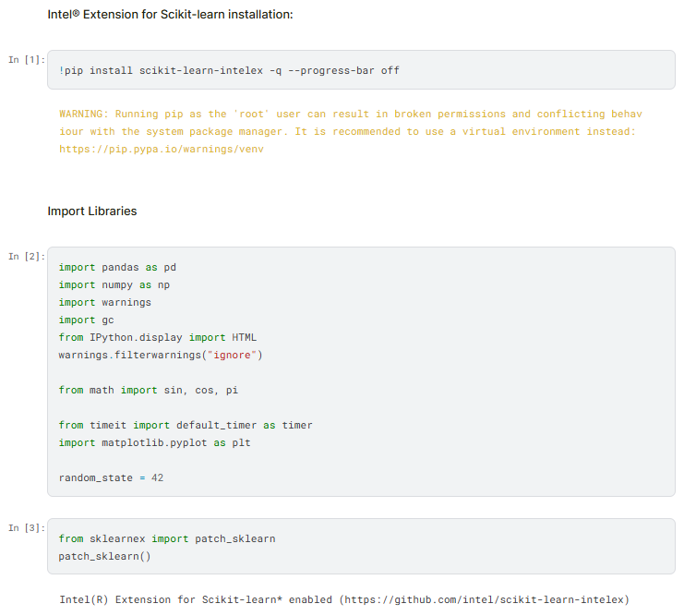Click the In [1] cell prompt

tap(26, 60)
